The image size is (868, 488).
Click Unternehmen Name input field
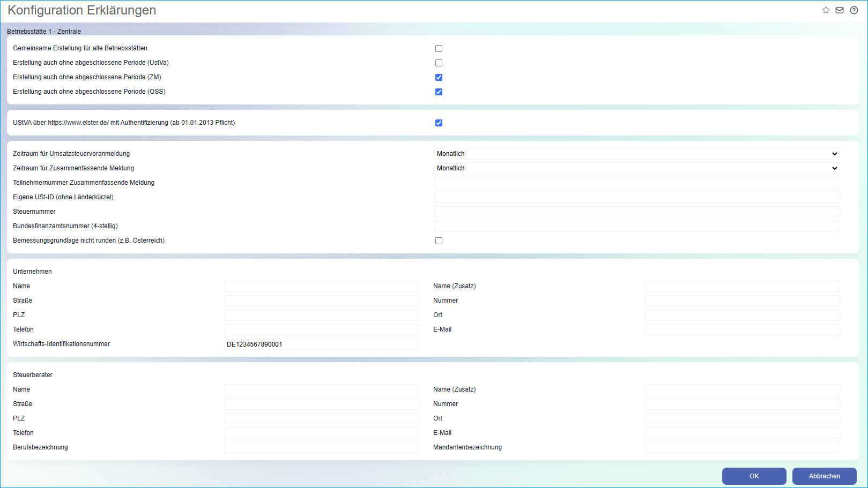(x=322, y=286)
